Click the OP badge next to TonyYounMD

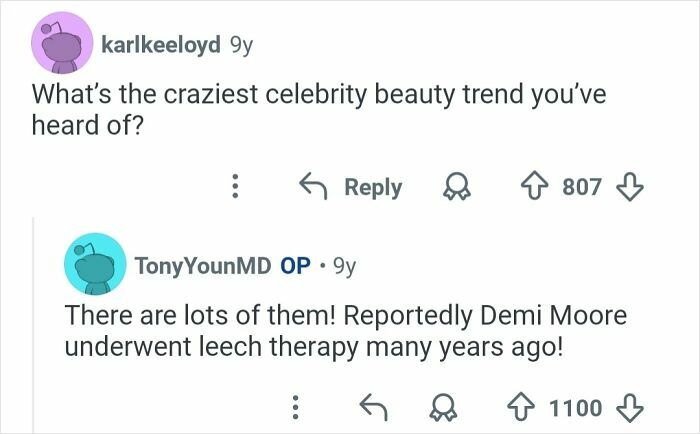tap(295, 266)
